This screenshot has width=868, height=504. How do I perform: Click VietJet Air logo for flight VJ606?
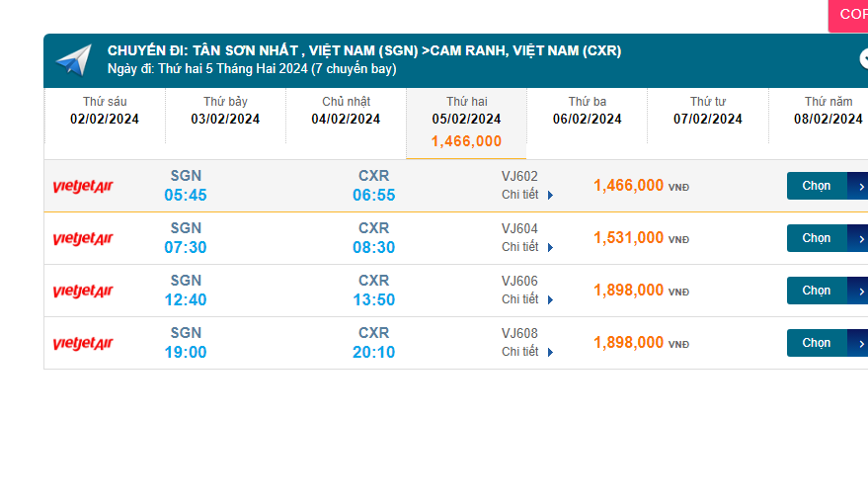(x=83, y=292)
